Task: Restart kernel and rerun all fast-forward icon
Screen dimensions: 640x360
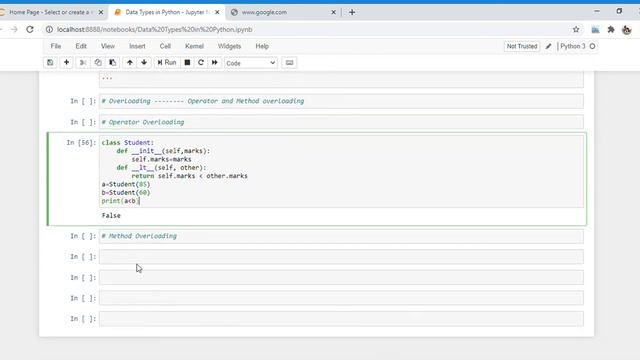Action: click(x=215, y=63)
